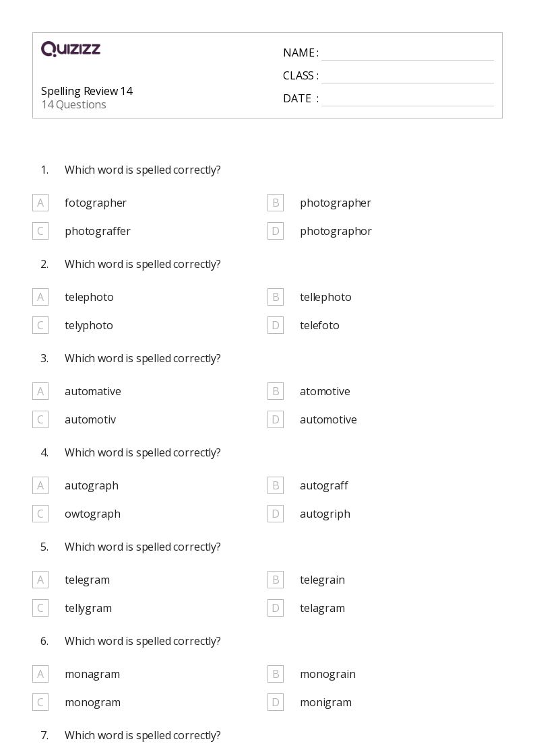Viewport: 535px width, 756px height.
Task: Choose answer box B for monograin
Action: coord(276,674)
